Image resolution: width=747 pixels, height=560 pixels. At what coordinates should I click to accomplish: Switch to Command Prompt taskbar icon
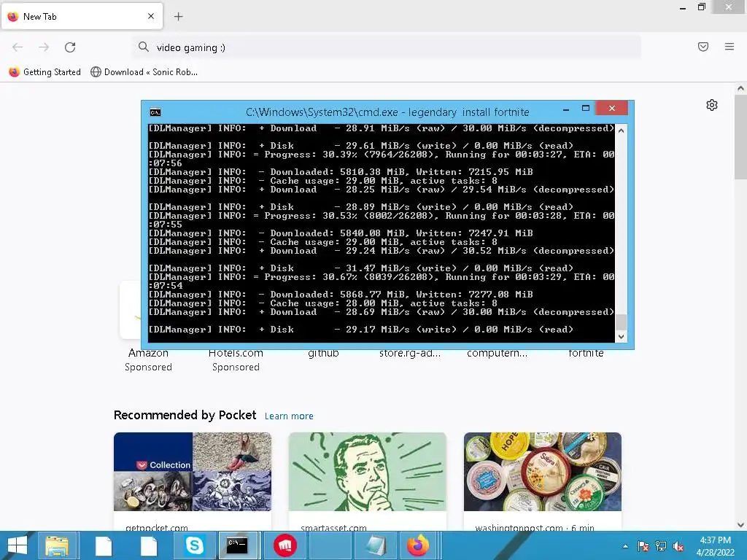pyautogui.click(x=237, y=545)
